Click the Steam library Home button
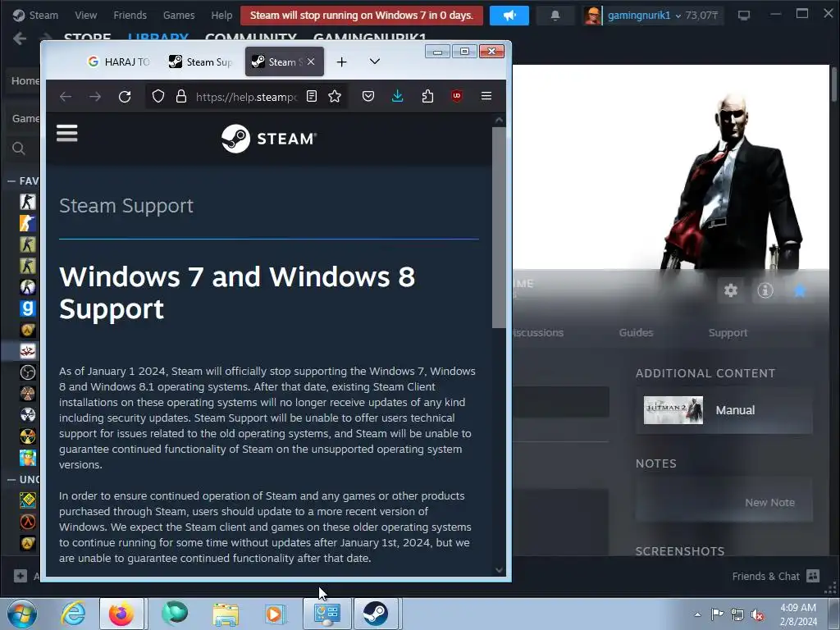Screen dimensions: 840x630 25,81
